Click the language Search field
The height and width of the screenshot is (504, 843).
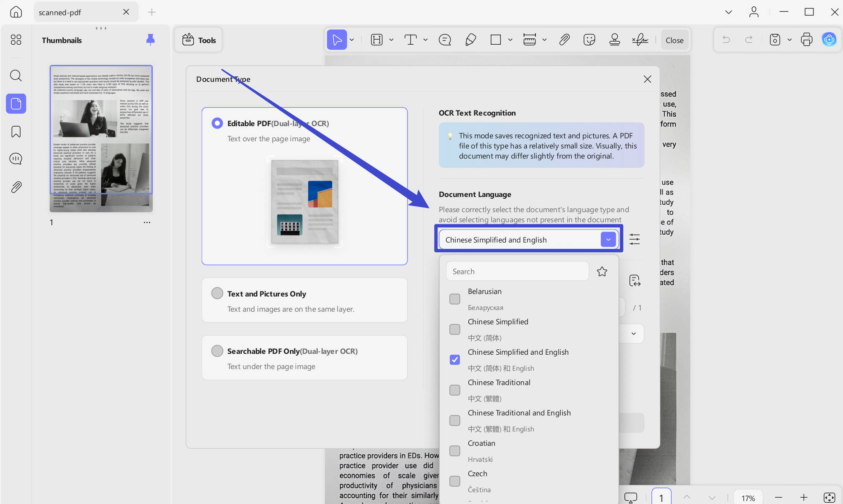click(517, 271)
